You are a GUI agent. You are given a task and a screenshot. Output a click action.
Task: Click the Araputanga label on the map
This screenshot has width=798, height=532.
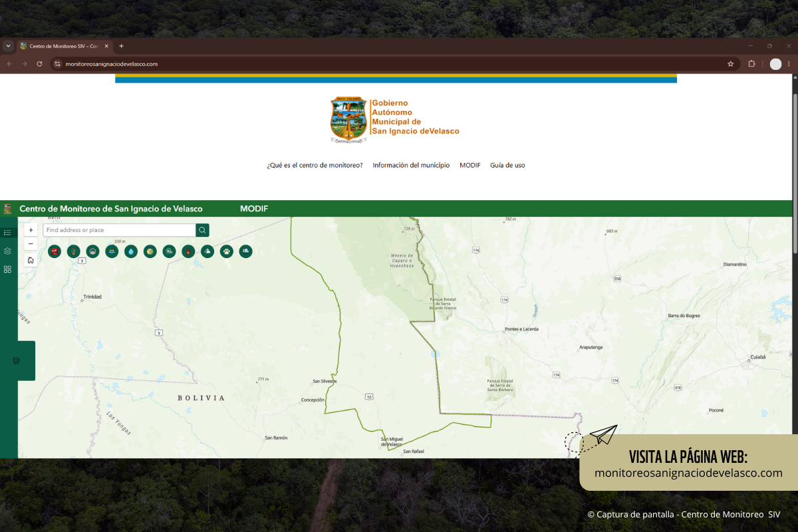coord(591,347)
